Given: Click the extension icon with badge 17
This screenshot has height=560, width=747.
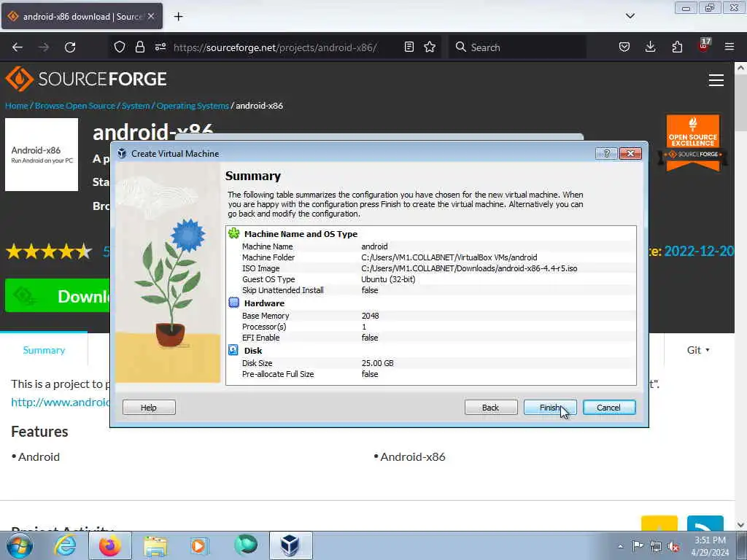Looking at the screenshot, I should pos(704,46).
